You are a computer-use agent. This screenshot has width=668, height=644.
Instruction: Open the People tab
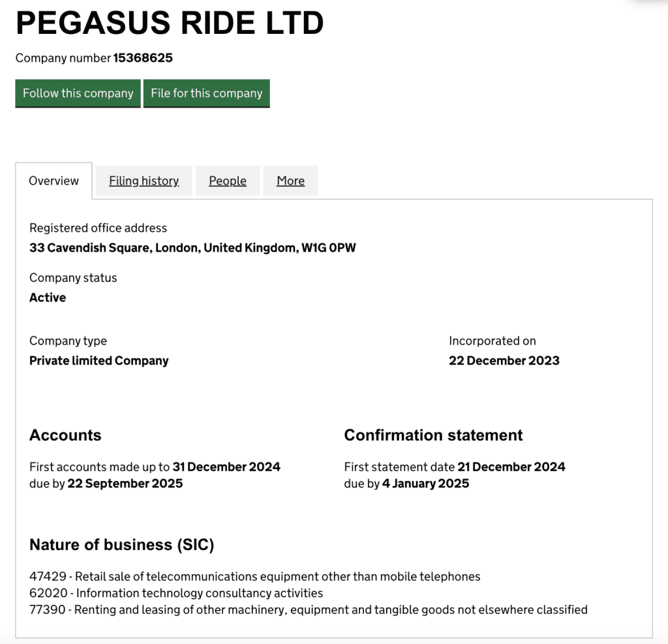[227, 181]
